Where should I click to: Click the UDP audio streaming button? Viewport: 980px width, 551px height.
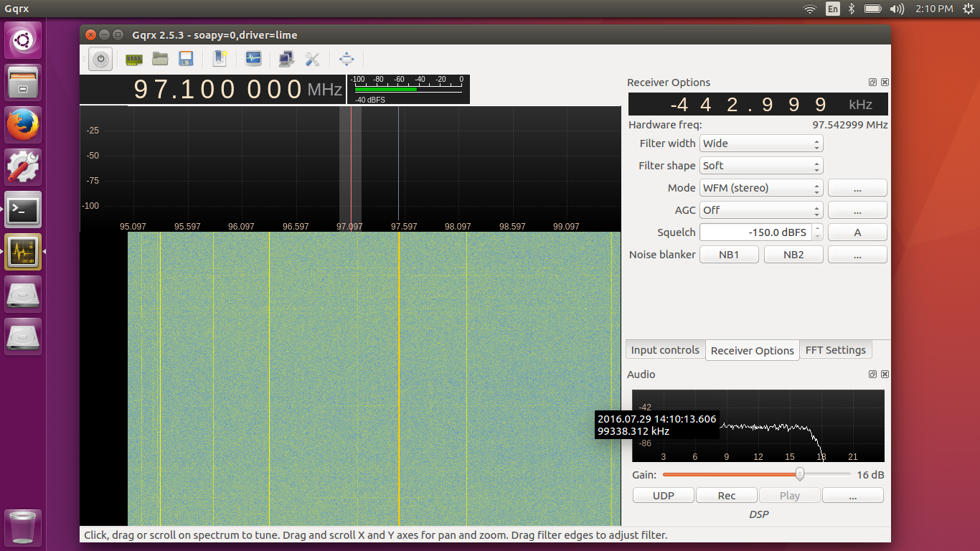pos(664,496)
